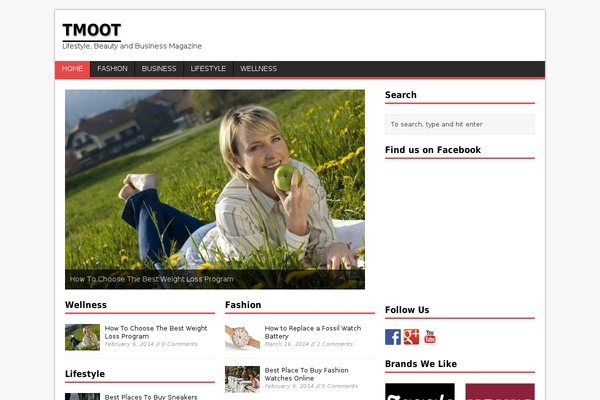Open the maroon brand banner under Brands We Like

coord(500,392)
